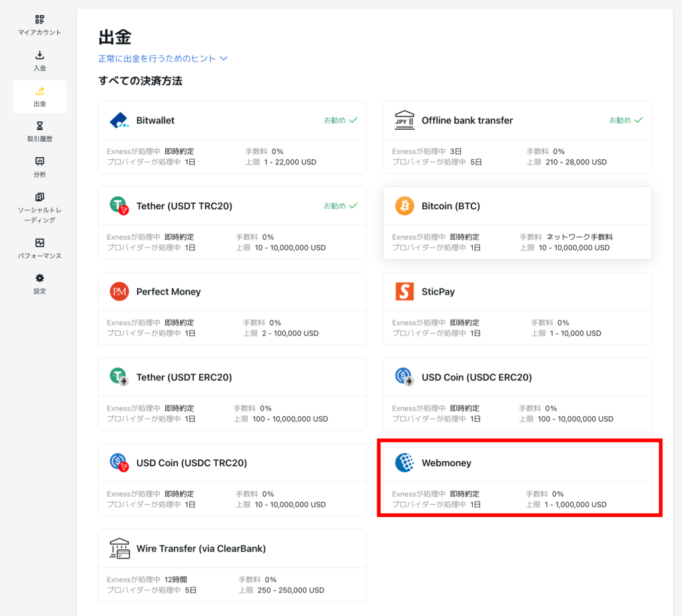The width and height of the screenshot is (682, 616).
Task: Select Bitwallet withdrawal method
Action: point(232,137)
